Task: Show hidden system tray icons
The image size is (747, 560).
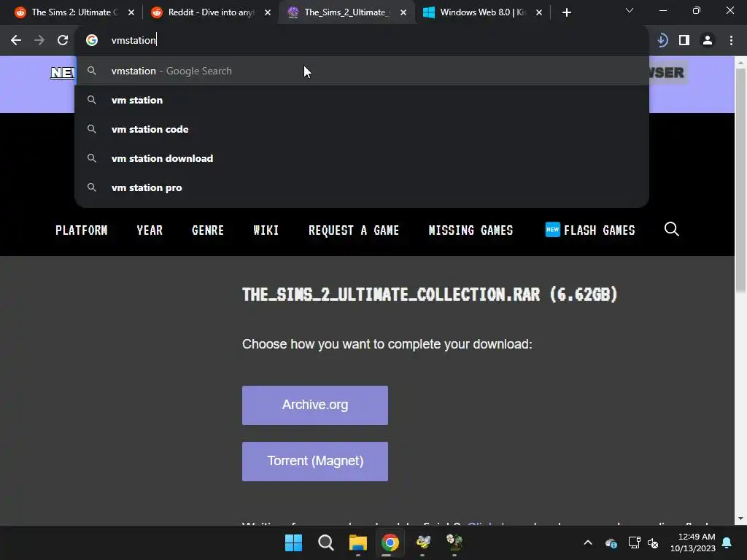Action: click(588, 542)
